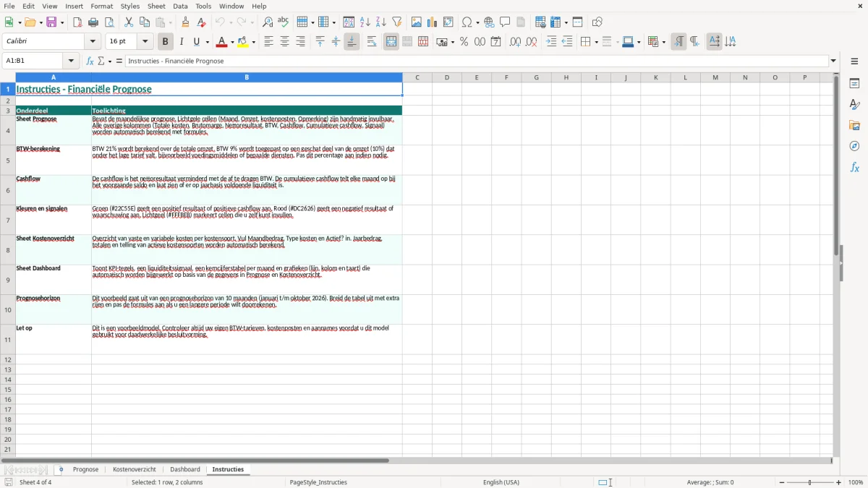Click the Copy icon
This screenshot has width=868, height=488.
[145, 22]
